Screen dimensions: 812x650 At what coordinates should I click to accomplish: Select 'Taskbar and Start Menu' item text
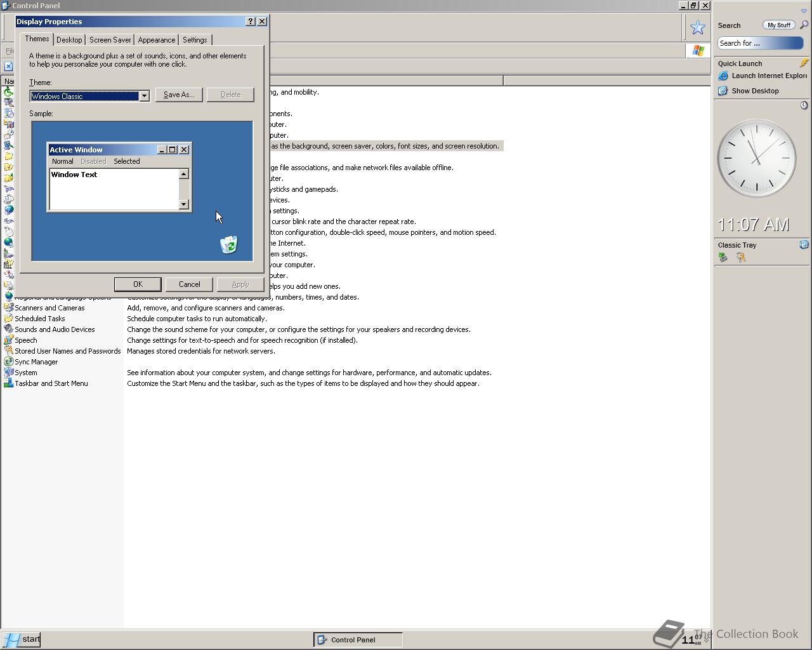(x=51, y=383)
